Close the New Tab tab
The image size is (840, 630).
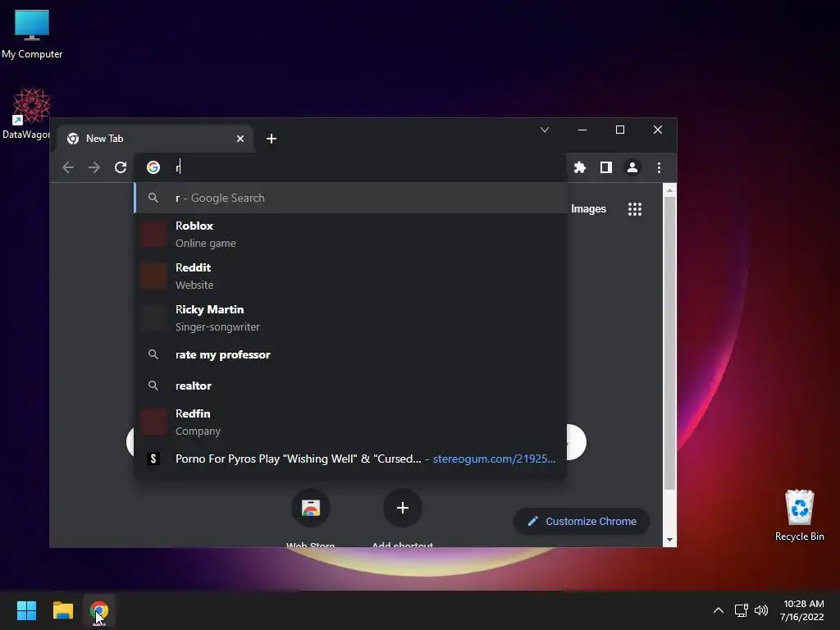coord(240,139)
